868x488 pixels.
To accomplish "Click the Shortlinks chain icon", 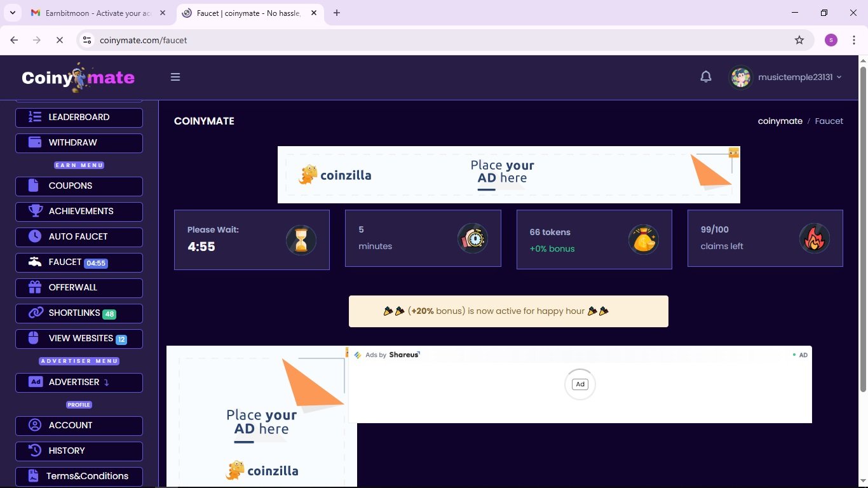I will (37, 313).
